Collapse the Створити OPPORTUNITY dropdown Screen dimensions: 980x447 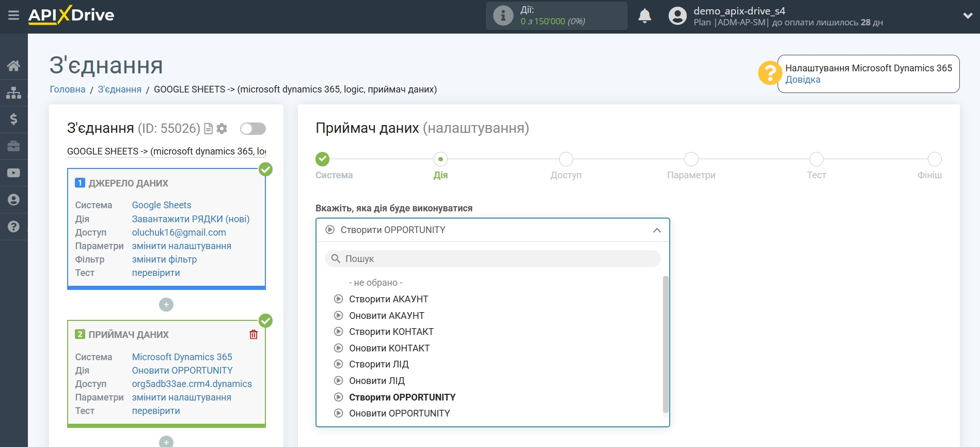pyautogui.click(x=493, y=230)
